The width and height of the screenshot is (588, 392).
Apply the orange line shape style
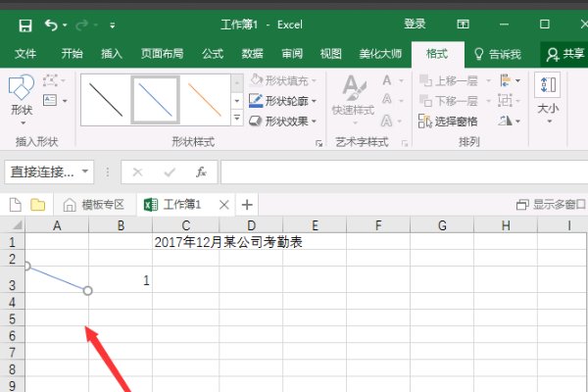pos(205,100)
